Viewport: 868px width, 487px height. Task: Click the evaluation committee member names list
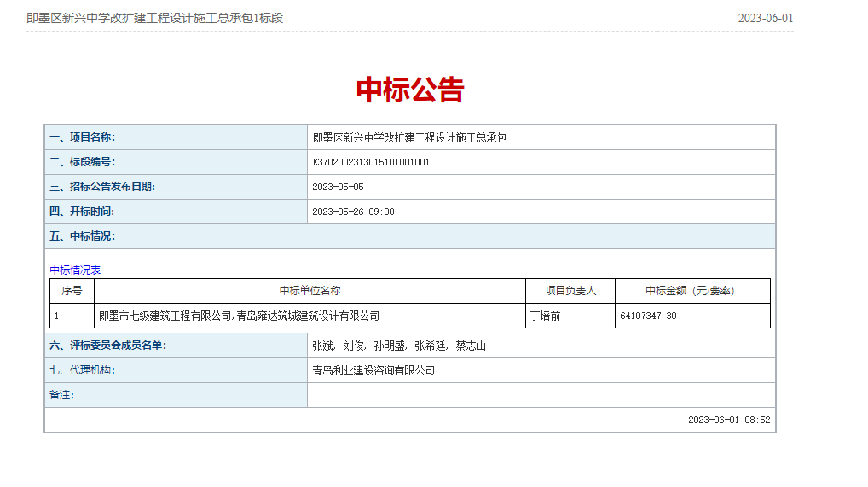click(399, 345)
